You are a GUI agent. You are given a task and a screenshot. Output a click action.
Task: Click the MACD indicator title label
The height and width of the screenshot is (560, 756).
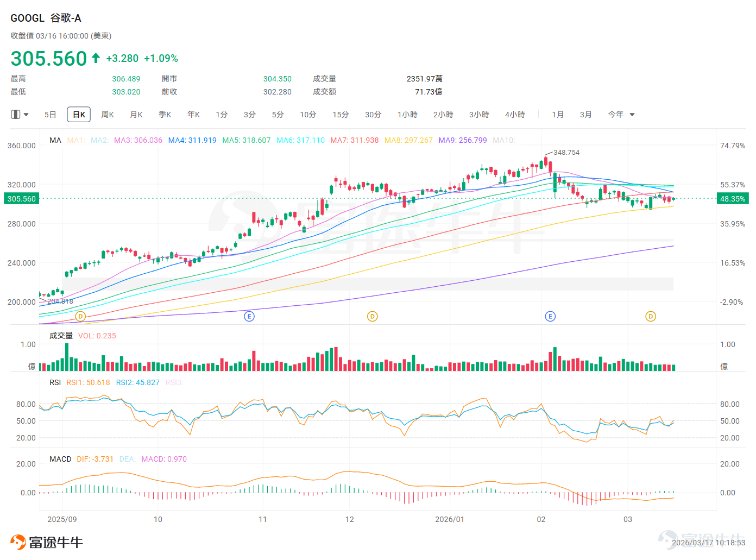(x=60, y=459)
